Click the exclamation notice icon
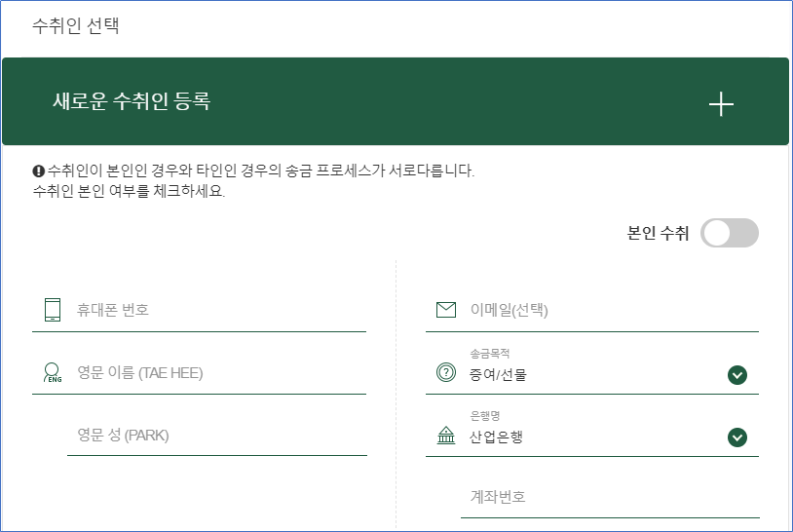The height and width of the screenshot is (532, 793). (38, 171)
